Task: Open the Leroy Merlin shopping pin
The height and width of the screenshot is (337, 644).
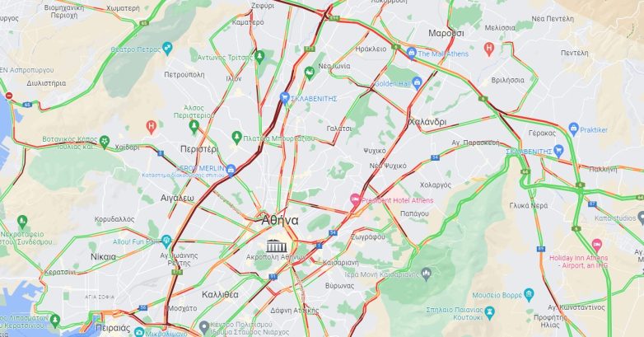Action: click(231, 170)
